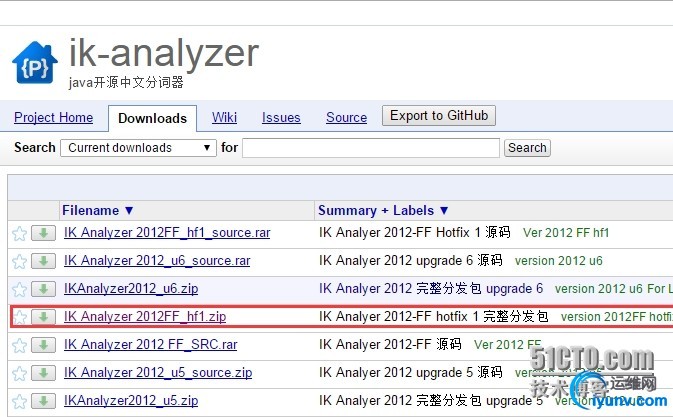
Task: Click summary 'IK Analyer 2012 完整分发包 upgrade 5'
Action: [x=431, y=400]
